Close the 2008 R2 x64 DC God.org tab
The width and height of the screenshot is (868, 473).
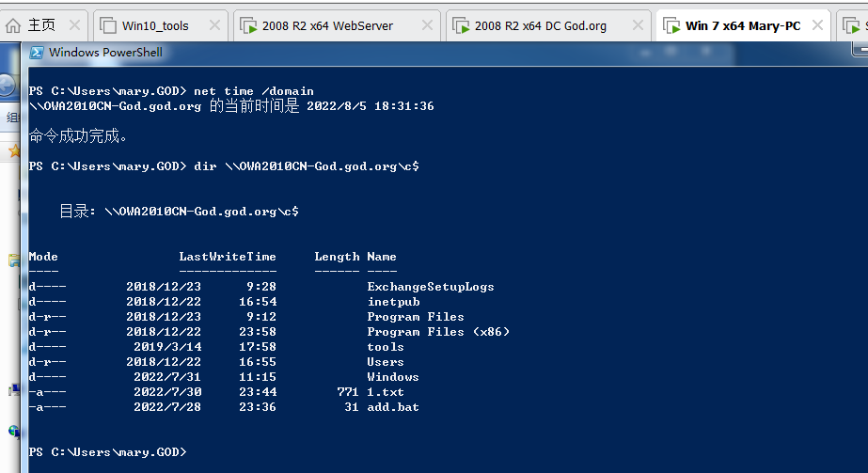tap(640, 25)
